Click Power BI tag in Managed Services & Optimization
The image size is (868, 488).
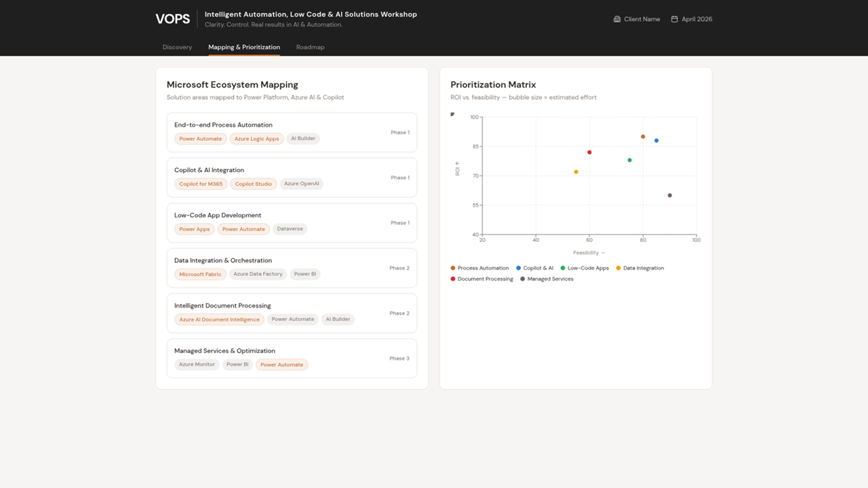237,365
